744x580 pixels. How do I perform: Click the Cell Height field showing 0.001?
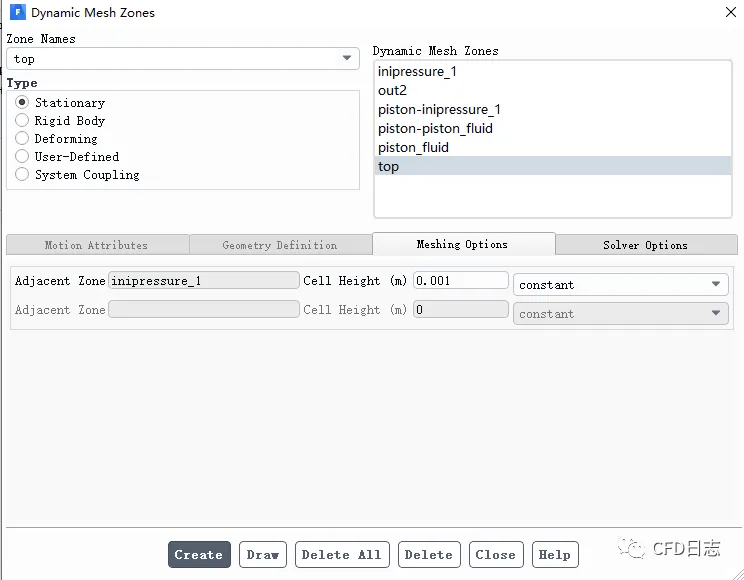460,281
